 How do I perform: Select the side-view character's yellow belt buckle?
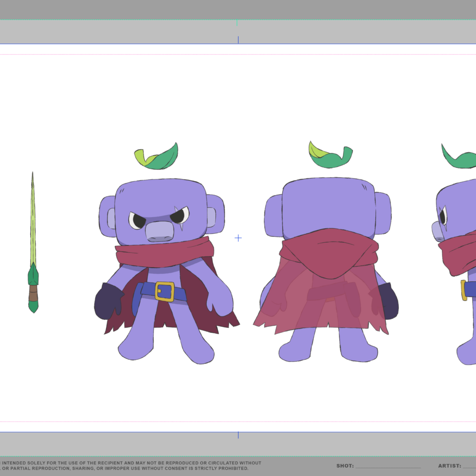pos(463,290)
